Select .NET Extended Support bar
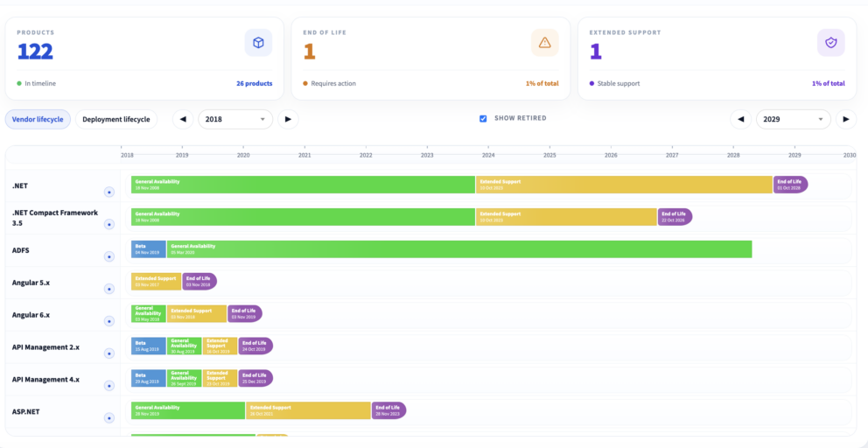The height and width of the screenshot is (448, 868). click(x=624, y=185)
